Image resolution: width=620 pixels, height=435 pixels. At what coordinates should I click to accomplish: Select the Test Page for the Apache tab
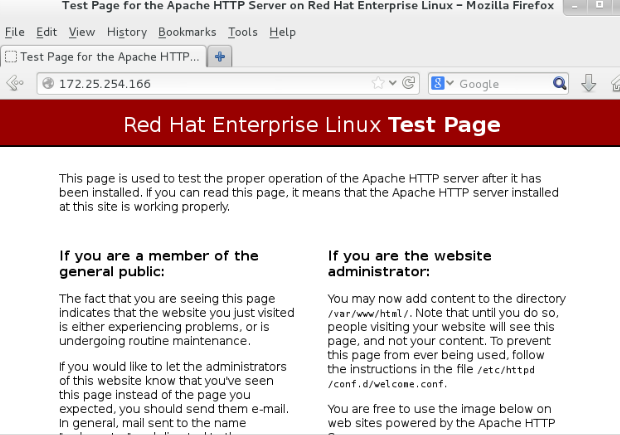[x=104, y=57]
